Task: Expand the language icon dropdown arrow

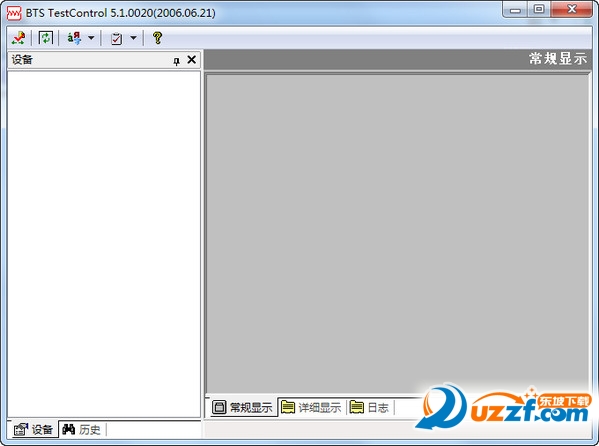Action: pyautogui.click(x=91, y=38)
